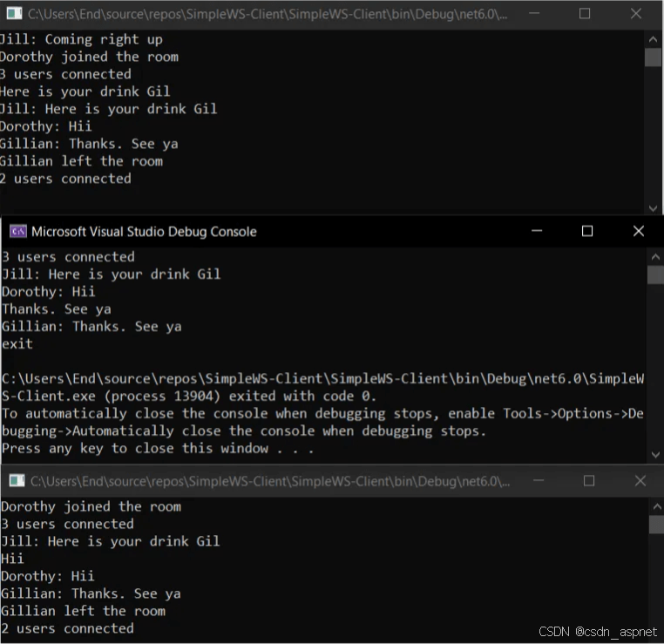Click 'Gillian left the room' in top console

81,161
